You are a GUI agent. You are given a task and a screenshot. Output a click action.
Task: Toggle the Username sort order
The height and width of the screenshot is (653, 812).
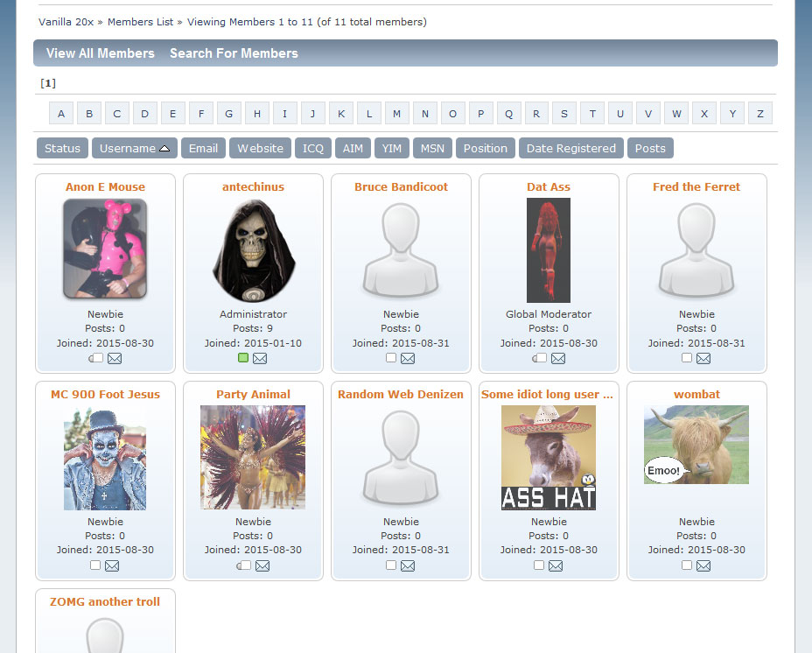click(135, 148)
